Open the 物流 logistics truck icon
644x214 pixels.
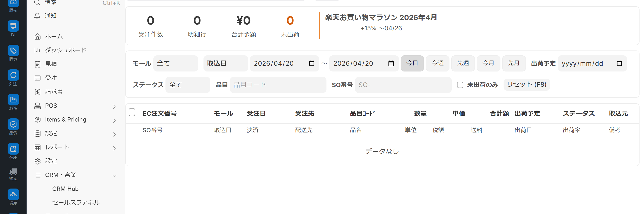13,172
